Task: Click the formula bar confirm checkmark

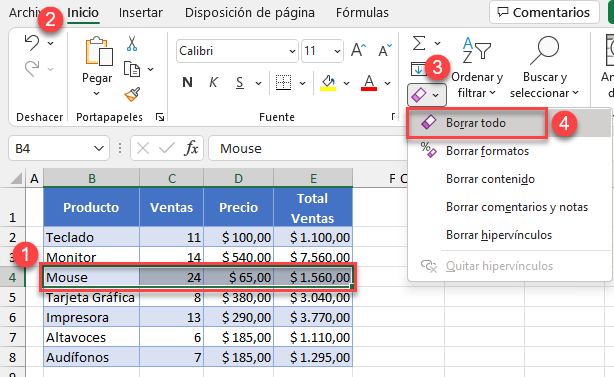Action: tap(167, 148)
